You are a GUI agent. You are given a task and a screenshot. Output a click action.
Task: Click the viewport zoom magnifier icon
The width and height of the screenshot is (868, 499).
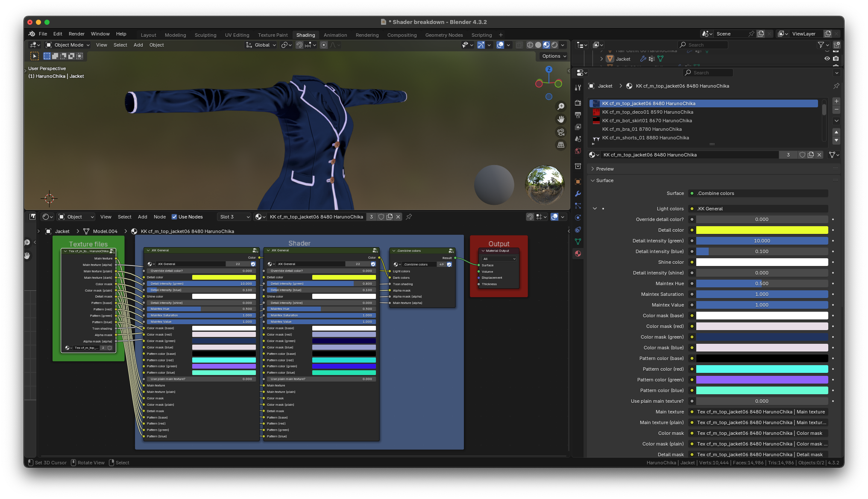(x=561, y=106)
